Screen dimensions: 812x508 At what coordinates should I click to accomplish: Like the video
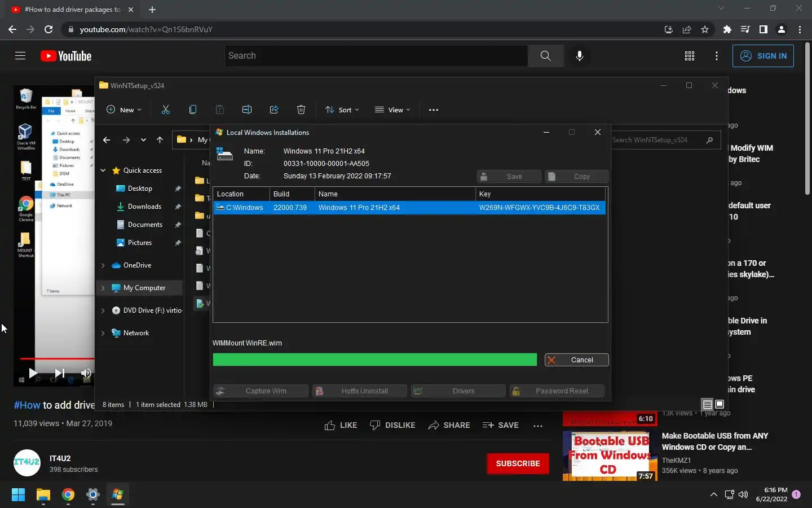click(341, 426)
